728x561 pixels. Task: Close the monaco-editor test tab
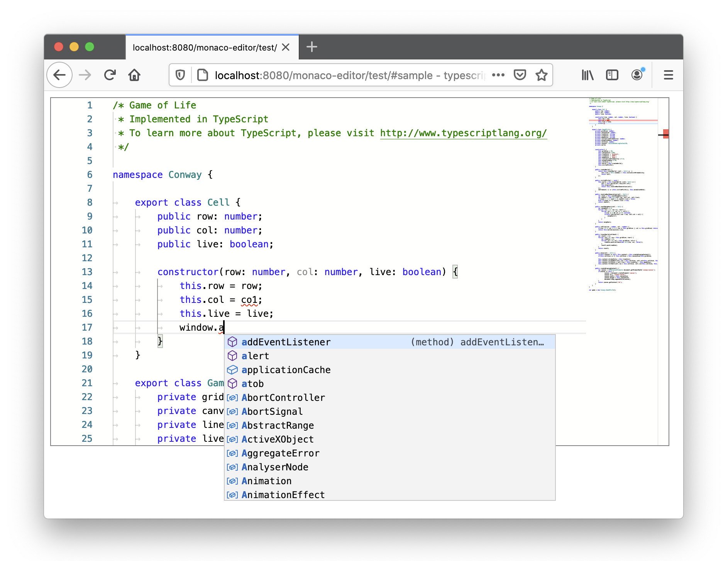tap(286, 47)
